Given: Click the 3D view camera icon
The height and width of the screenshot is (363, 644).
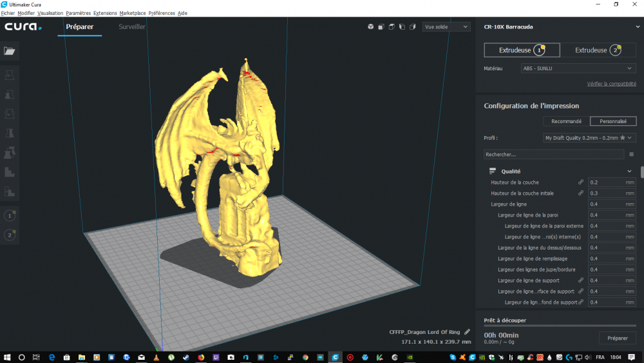Looking at the screenshot, I should [x=370, y=26].
